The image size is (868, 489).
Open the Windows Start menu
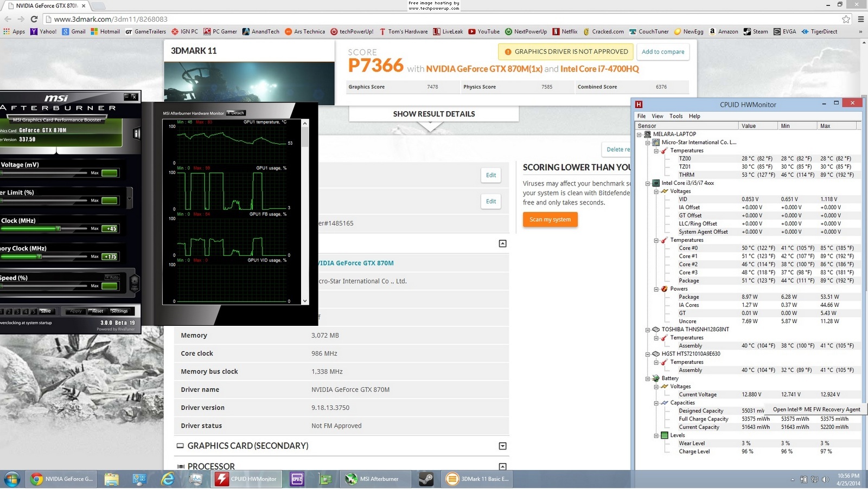tap(12, 479)
